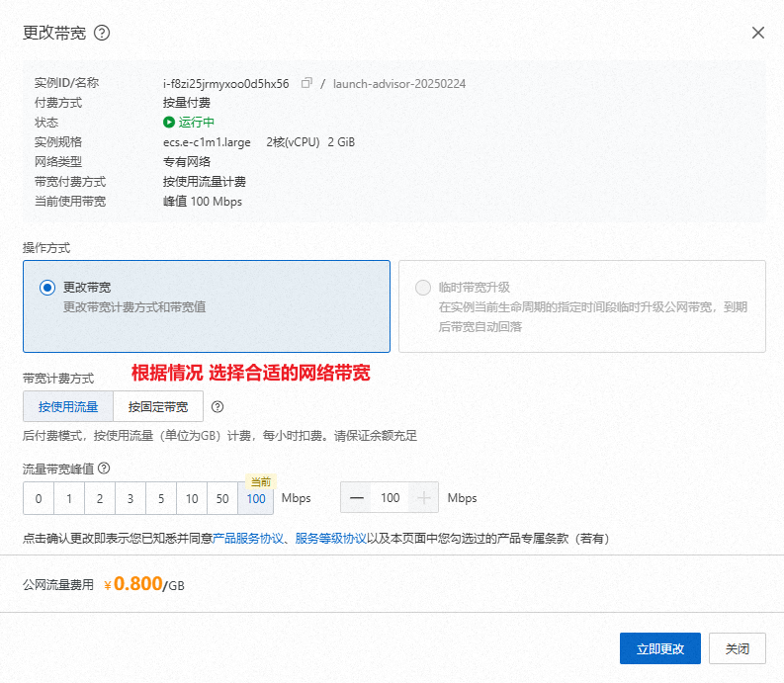This screenshot has width=784, height=683.
Task: Click the ecs.e-c1m1.large spec text
Action: point(207,142)
